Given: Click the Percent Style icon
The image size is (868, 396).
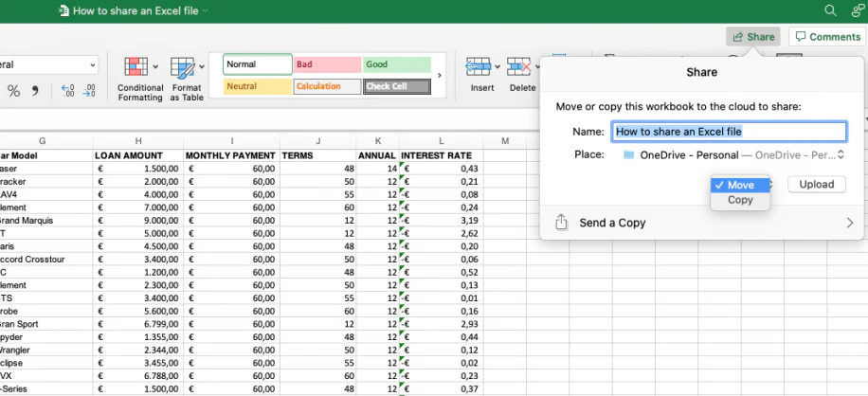Looking at the screenshot, I should (13, 91).
